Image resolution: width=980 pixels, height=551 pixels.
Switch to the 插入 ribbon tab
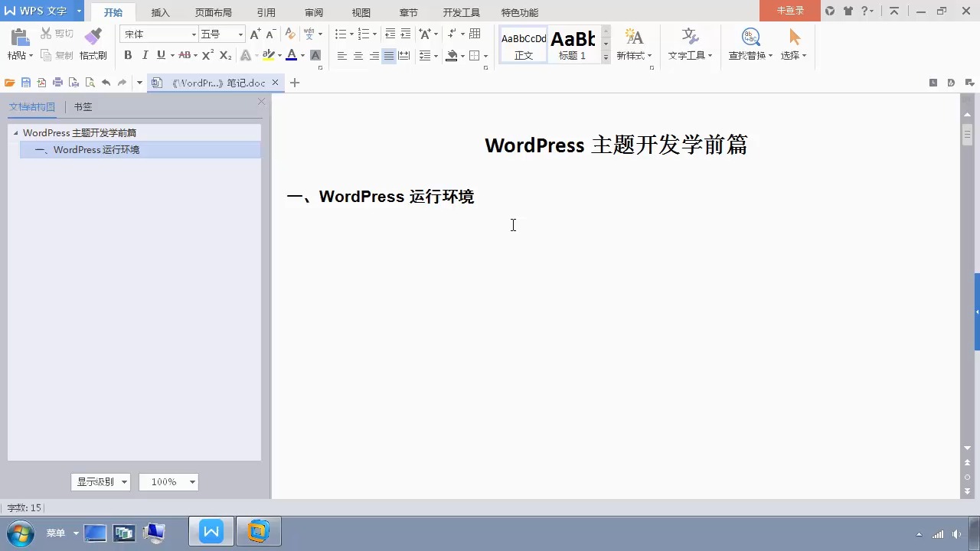[161, 12]
